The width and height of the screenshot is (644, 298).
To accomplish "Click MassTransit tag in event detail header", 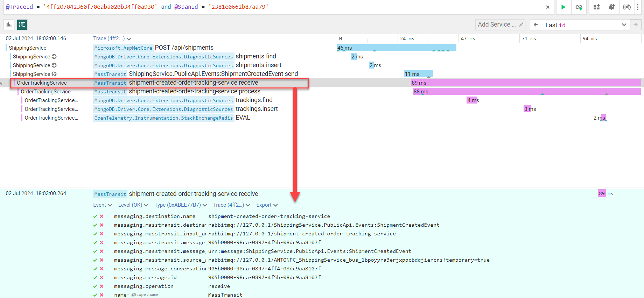I will pyautogui.click(x=110, y=194).
